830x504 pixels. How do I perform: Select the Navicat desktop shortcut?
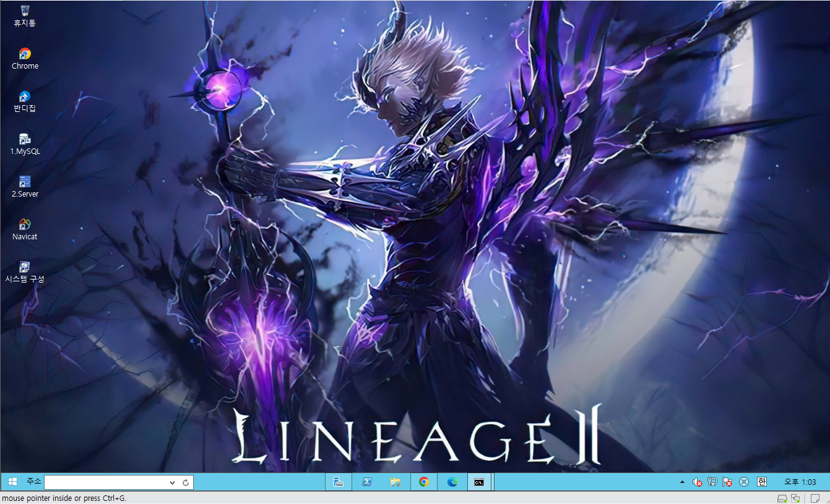point(25,229)
